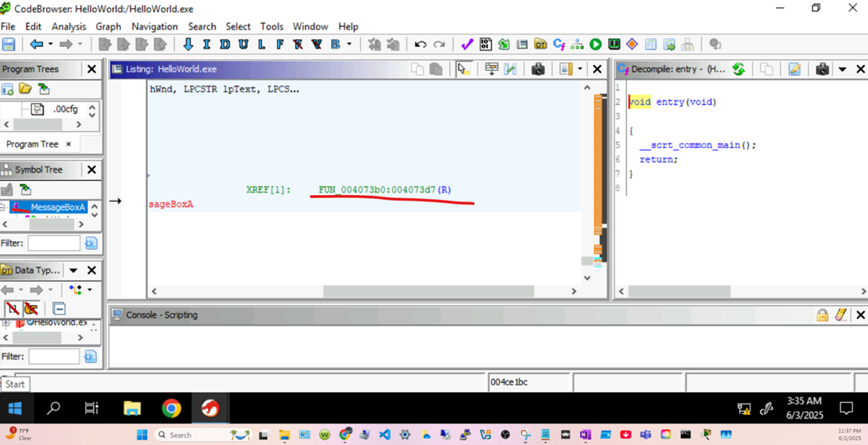Click the Data Type Manager filter input field
The width and height of the screenshot is (868, 445).
tap(53, 357)
